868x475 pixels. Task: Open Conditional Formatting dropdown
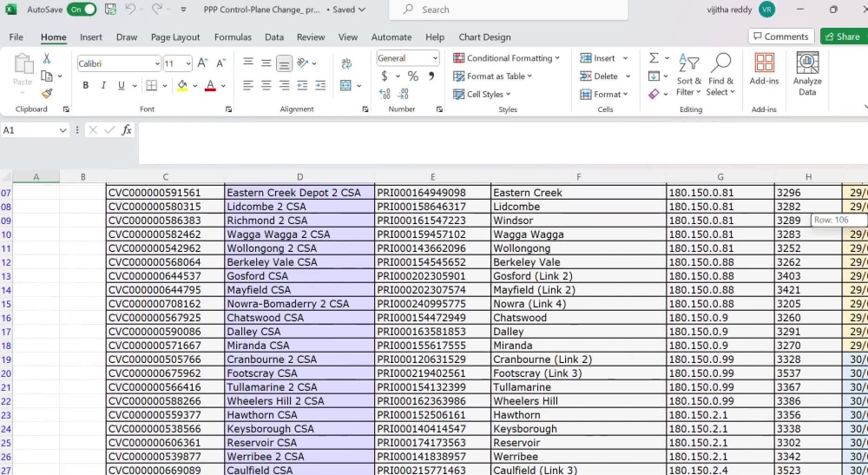pyautogui.click(x=507, y=58)
